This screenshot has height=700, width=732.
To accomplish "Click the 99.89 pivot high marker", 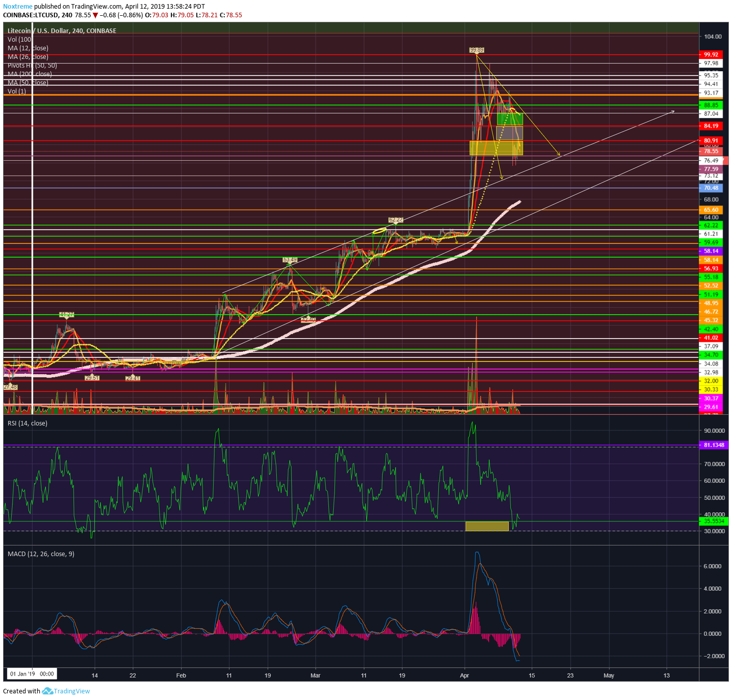I will tap(477, 50).
